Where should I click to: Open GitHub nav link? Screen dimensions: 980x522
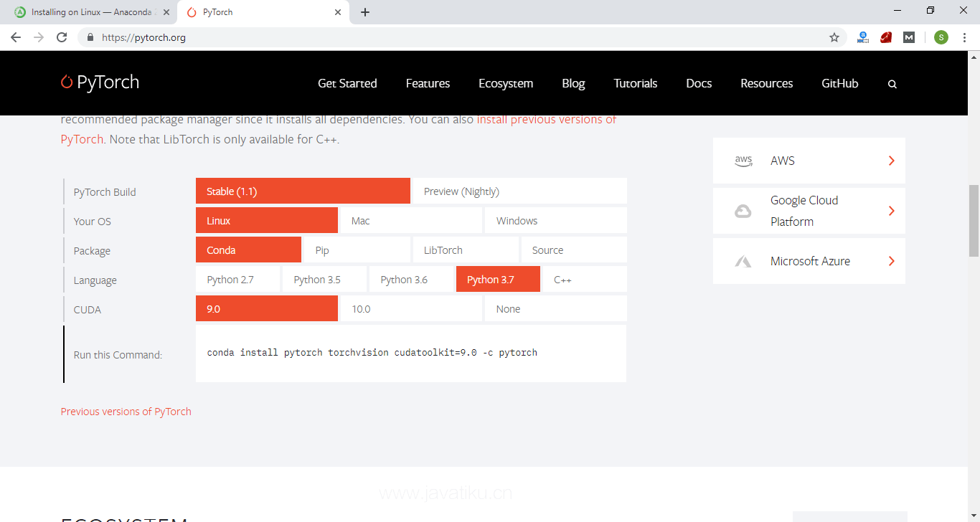click(840, 83)
